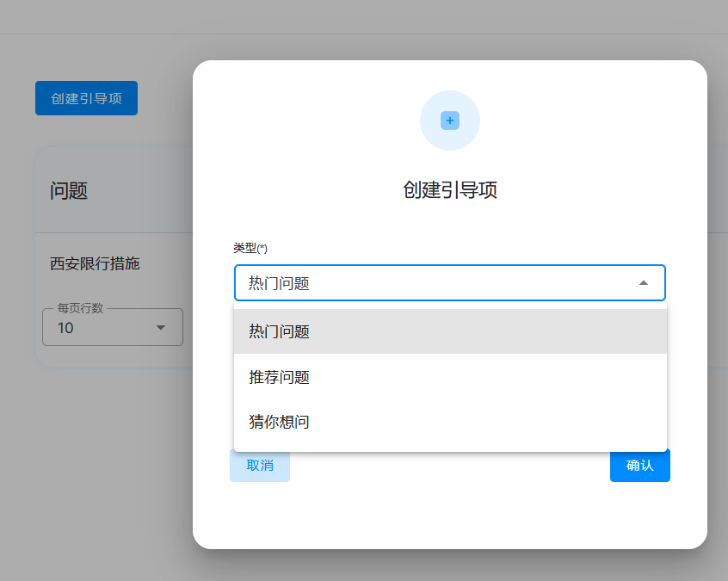Collapse the 类型 list with the caret arrow
This screenshot has height=581, width=728.
click(643, 283)
